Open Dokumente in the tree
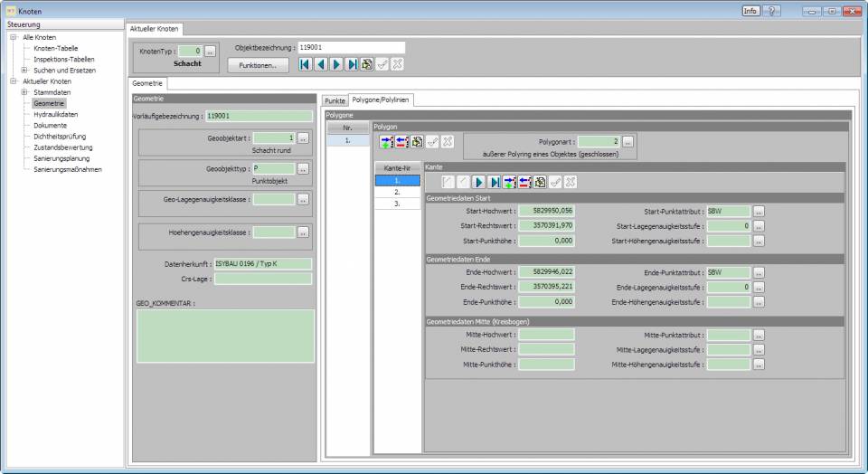 coord(50,126)
